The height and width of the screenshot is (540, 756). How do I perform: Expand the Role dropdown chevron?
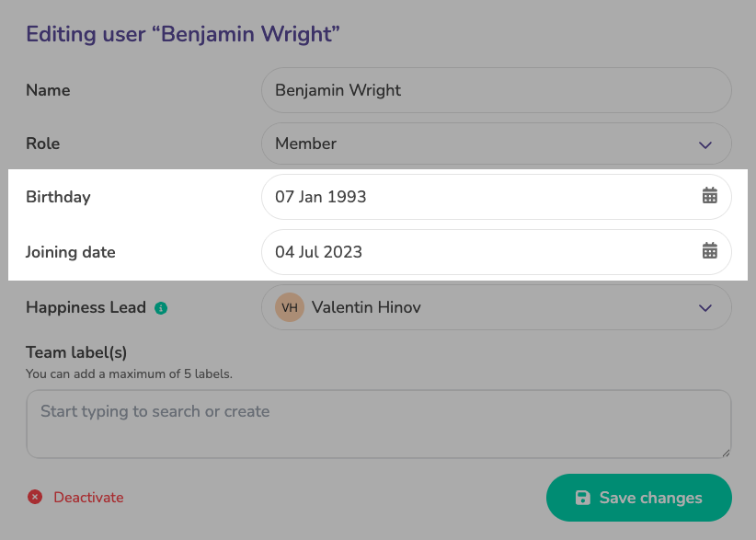click(705, 144)
